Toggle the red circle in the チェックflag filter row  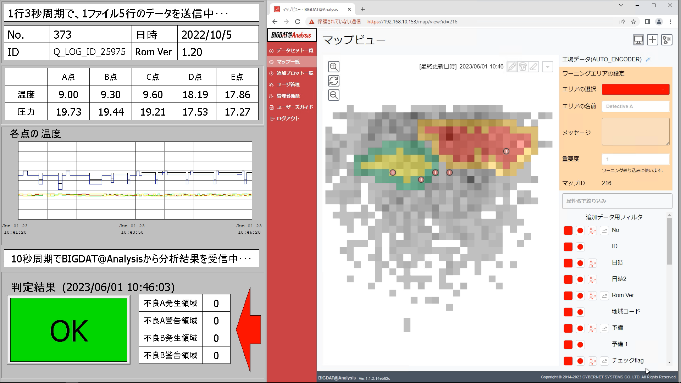[x=580, y=361]
